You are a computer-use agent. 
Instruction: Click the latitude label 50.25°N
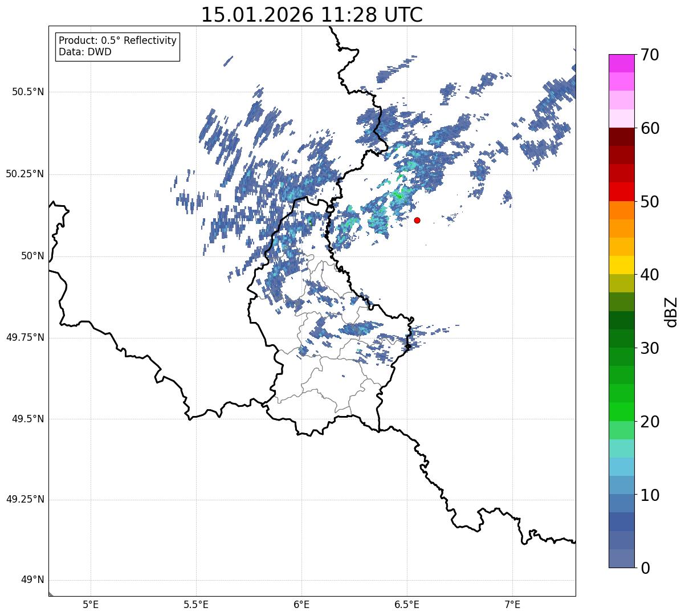(x=25, y=174)
